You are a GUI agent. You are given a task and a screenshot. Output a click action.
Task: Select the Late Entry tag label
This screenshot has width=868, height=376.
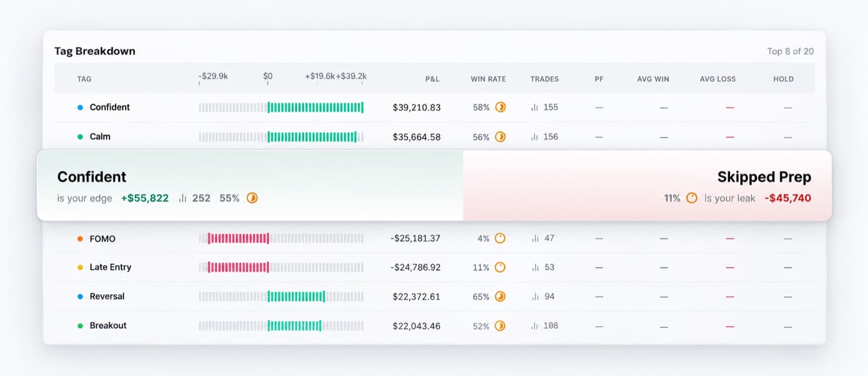[x=111, y=267]
